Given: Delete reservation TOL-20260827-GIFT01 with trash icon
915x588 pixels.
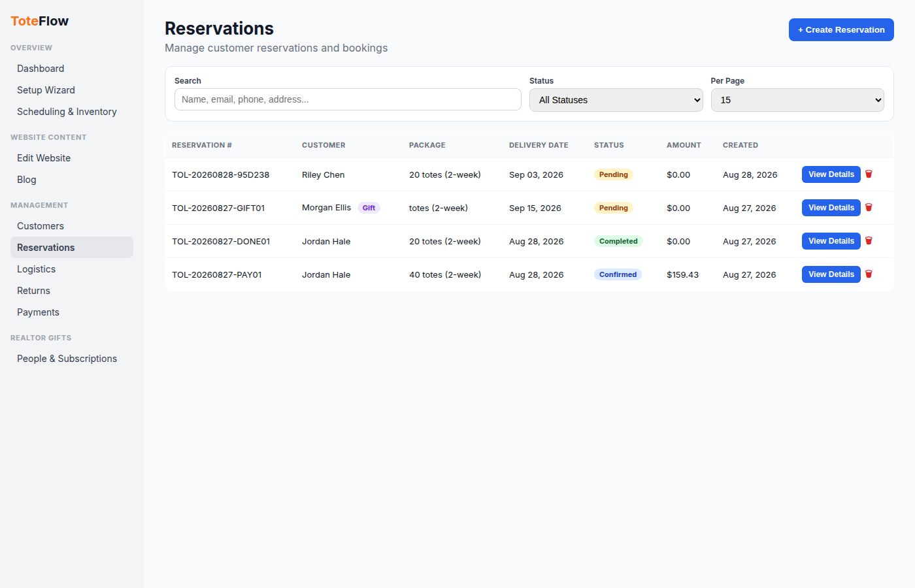Looking at the screenshot, I should tap(869, 208).
